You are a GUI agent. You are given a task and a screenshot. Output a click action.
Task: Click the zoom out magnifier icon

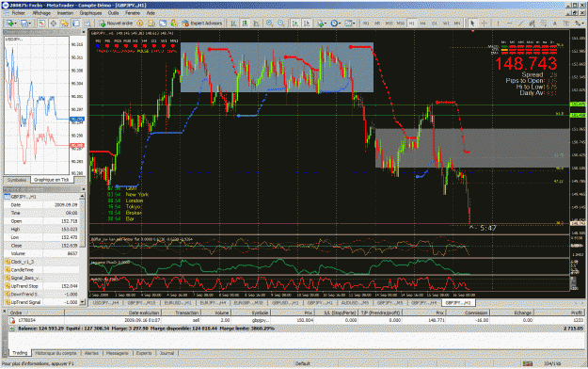click(x=281, y=24)
